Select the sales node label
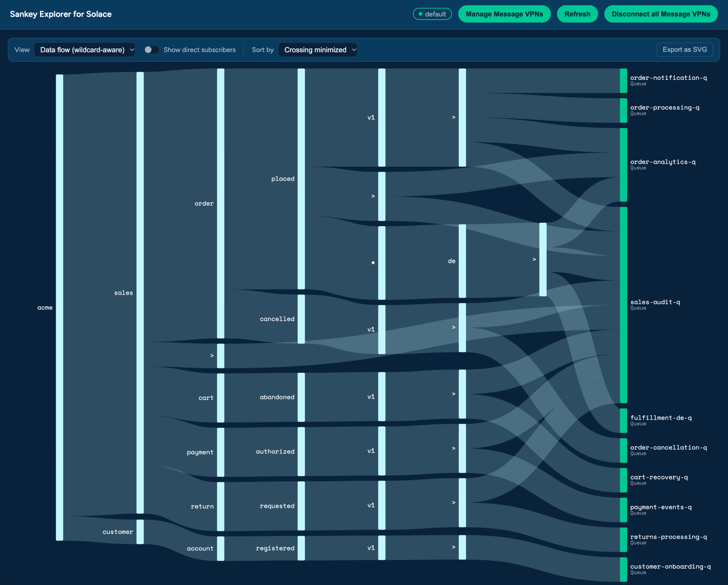 (124, 292)
